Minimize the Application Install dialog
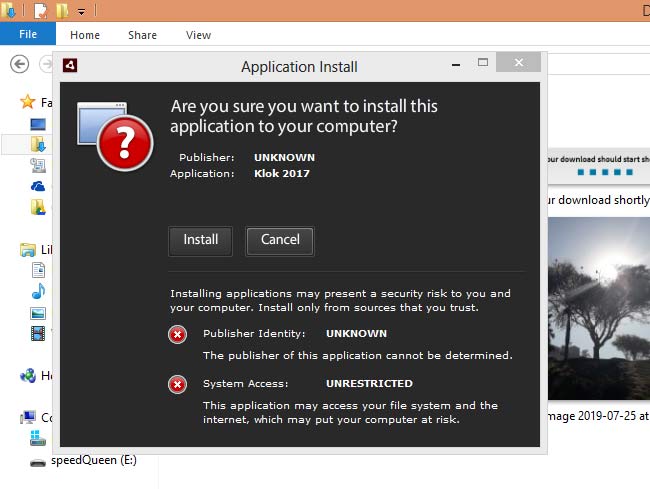Viewport: 650px width, 489px height. (x=456, y=64)
